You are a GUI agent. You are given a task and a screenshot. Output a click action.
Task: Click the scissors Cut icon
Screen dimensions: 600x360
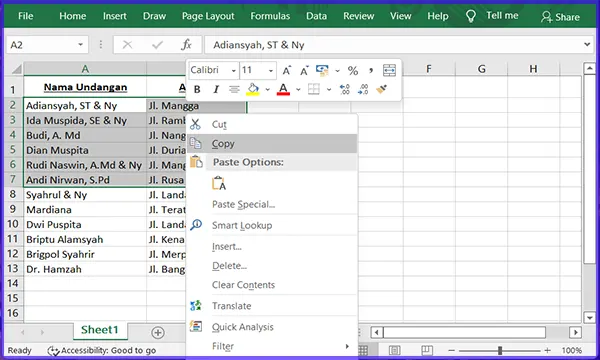195,124
